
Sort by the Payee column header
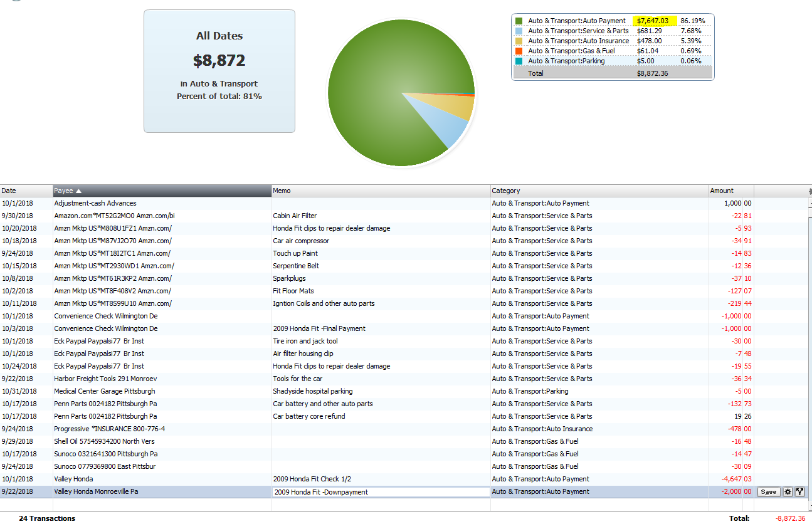[162, 191]
